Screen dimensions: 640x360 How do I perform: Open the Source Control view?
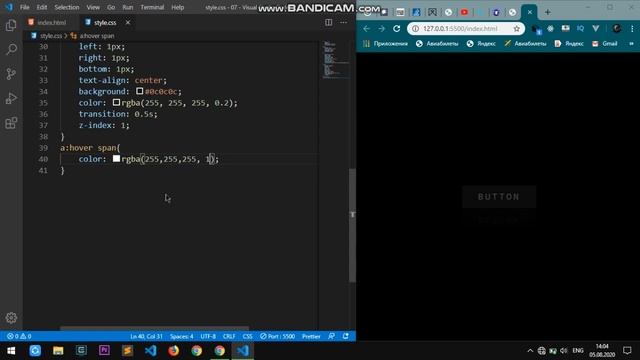[11, 74]
